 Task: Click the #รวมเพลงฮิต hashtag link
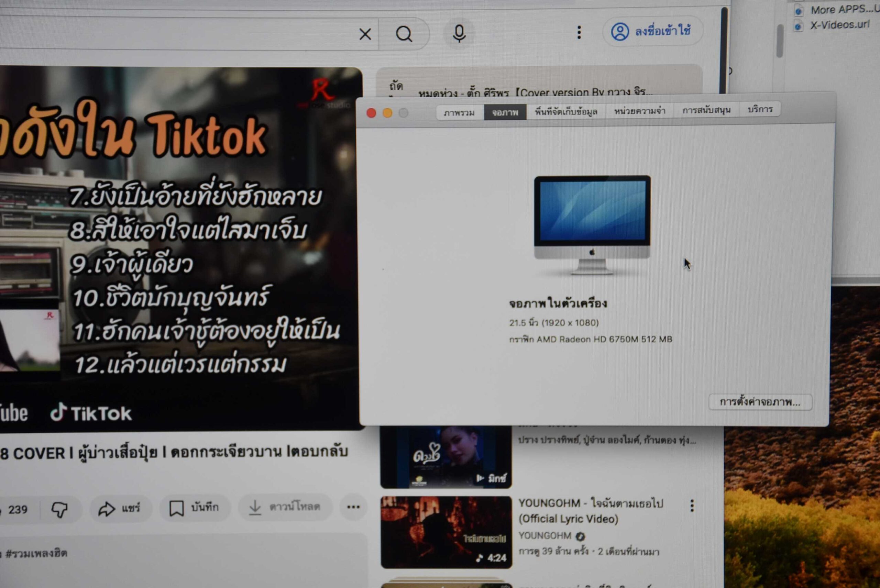click(37, 553)
